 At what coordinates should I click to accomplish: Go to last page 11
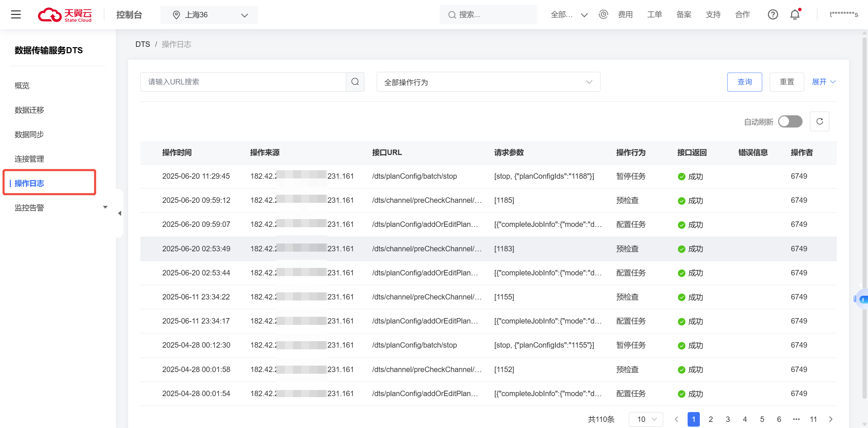813,419
